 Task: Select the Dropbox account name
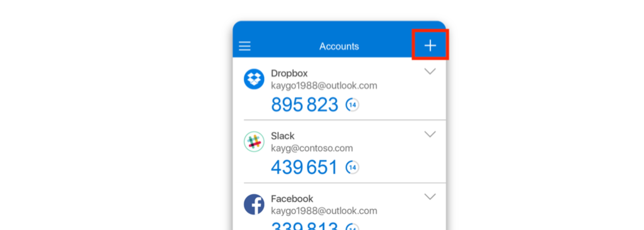289,73
